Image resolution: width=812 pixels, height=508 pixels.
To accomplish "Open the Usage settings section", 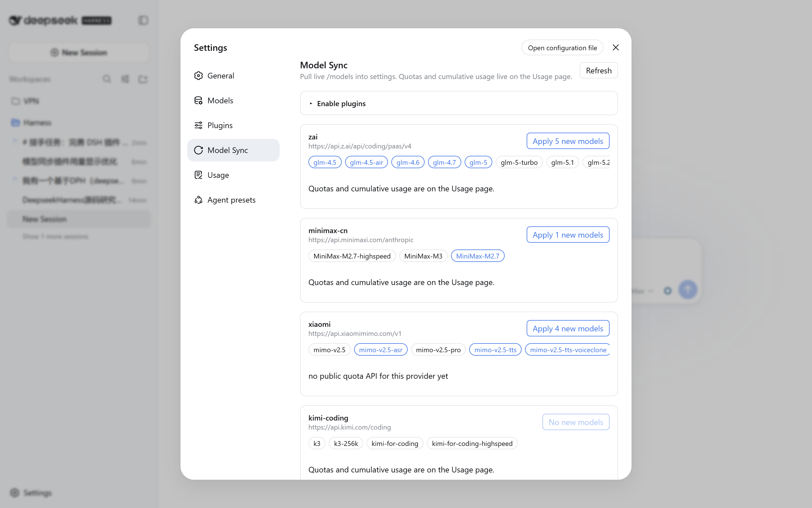I will [233, 175].
